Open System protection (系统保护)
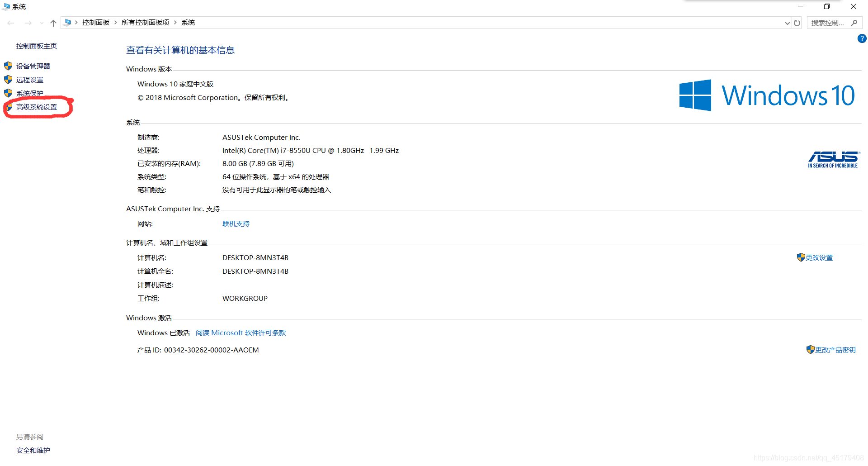This screenshot has width=868, height=466. (x=30, y=93)
